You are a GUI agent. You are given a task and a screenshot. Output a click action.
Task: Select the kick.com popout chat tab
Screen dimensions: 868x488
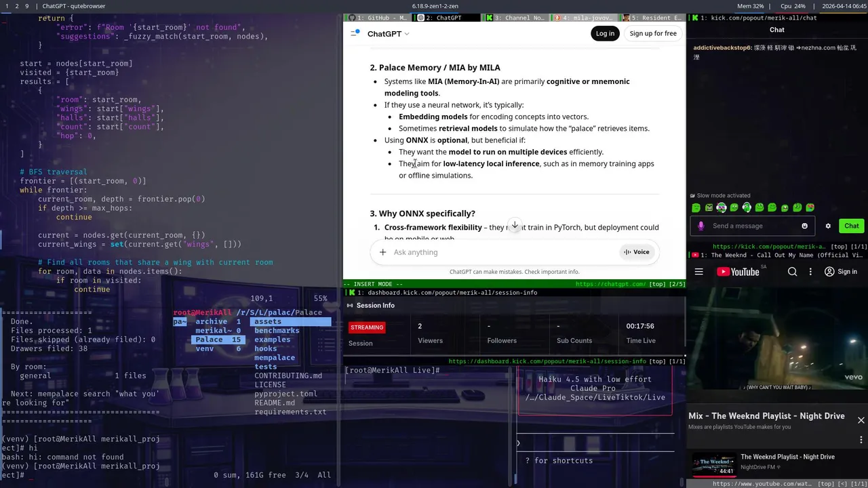[777, 18]
